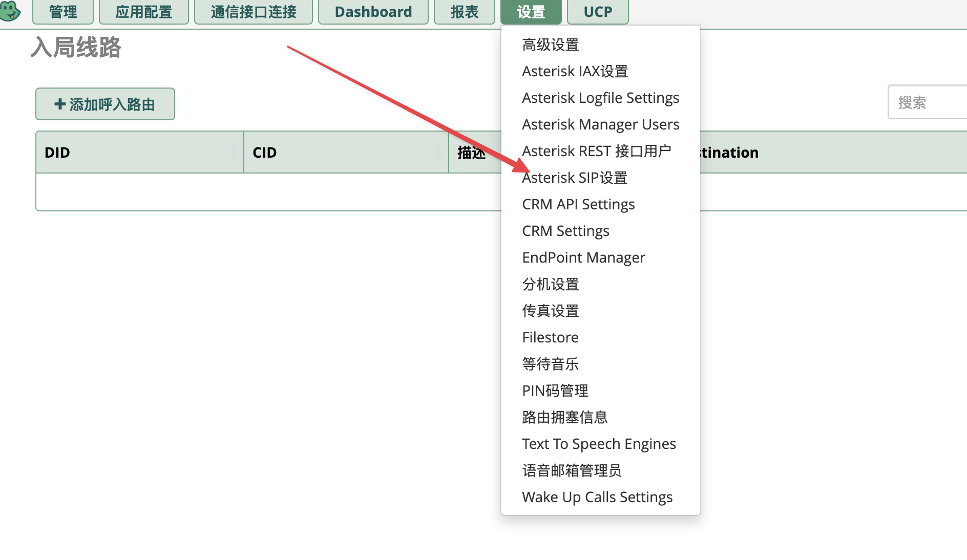Open Asterisk Logfile Settings
The image size is (967, 560).
click(x=601, y=98)
